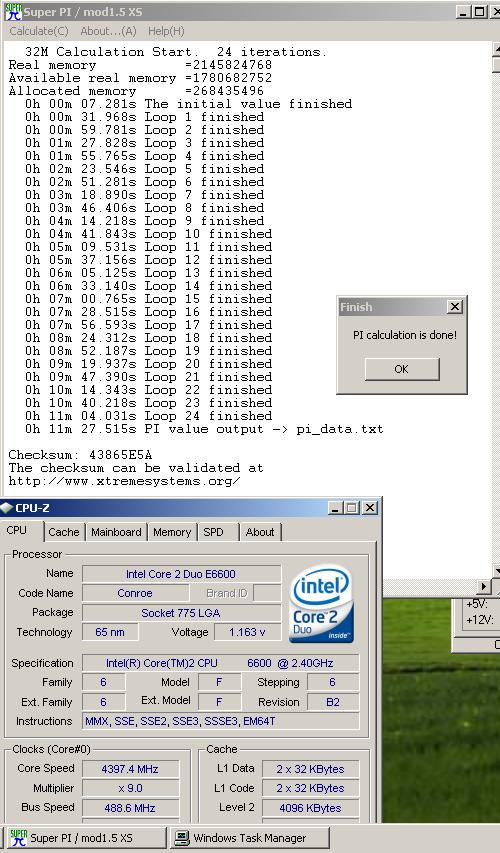Minimize the CPU-Z window
The height and width of the screenshot is (853, 500).
pos(335,508)
